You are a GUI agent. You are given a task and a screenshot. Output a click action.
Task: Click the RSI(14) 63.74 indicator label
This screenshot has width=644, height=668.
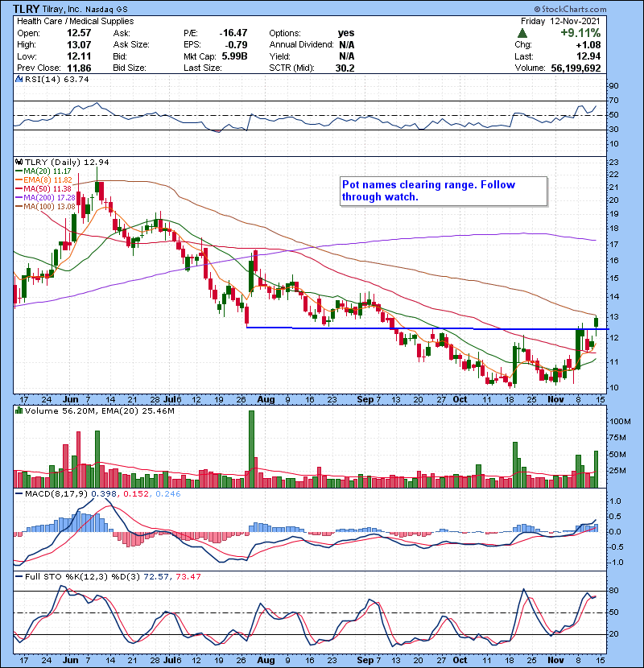coord(56,79)
